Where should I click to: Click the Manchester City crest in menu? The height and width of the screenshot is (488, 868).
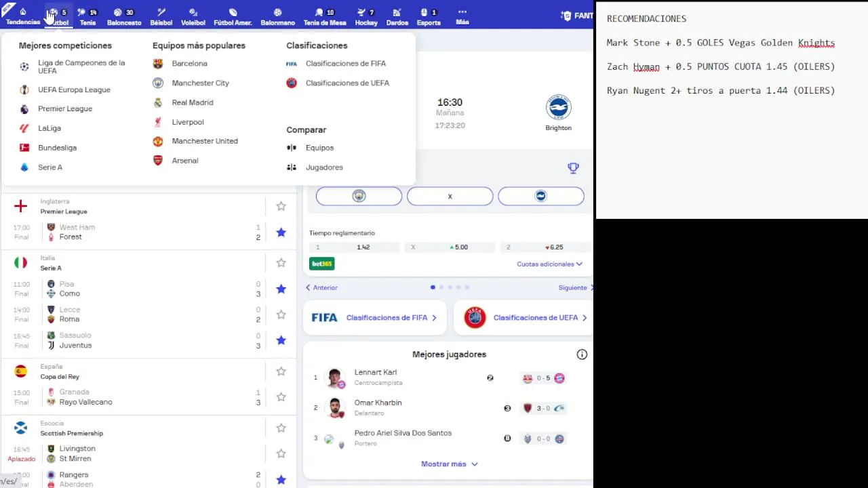tap(158, 83)
